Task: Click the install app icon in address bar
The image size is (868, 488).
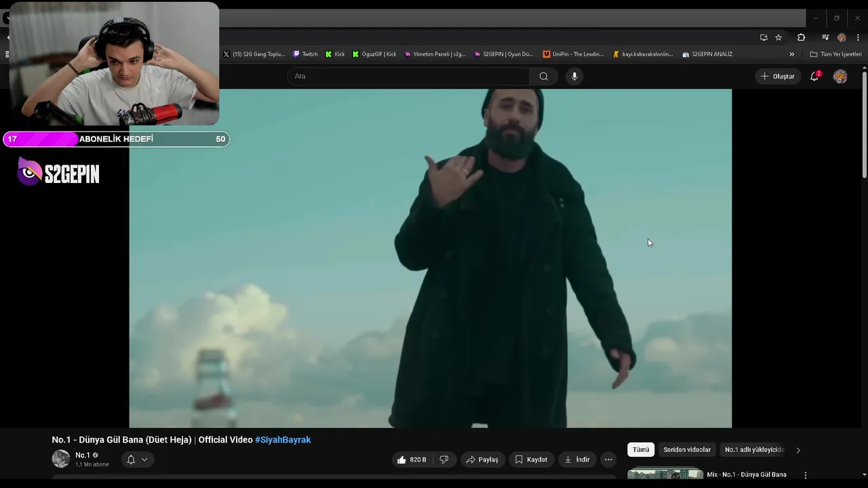Action: (764, 37)
